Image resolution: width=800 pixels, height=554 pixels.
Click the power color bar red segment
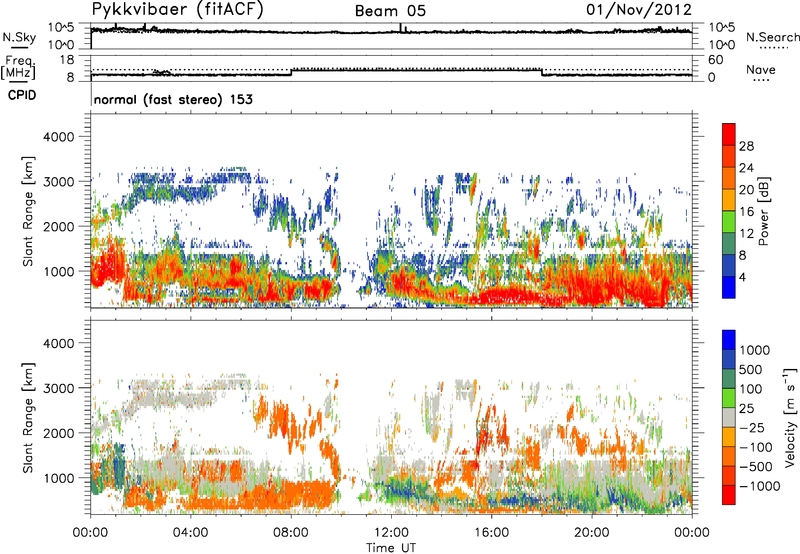[729, 135]
